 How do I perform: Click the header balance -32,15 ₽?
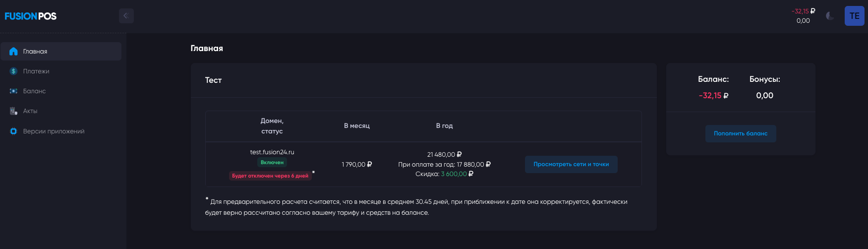tap(803, 11)
